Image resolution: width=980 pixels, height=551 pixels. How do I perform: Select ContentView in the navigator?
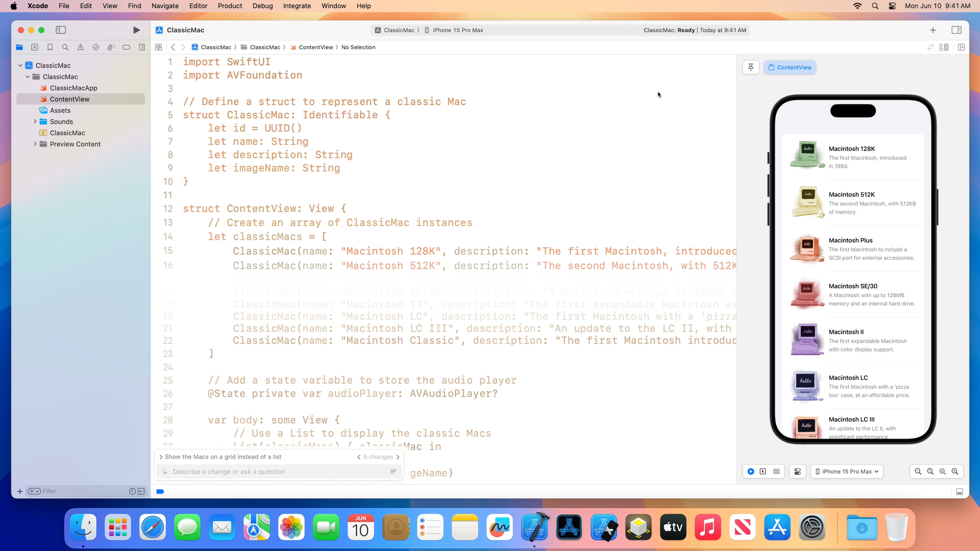[80, 99]
